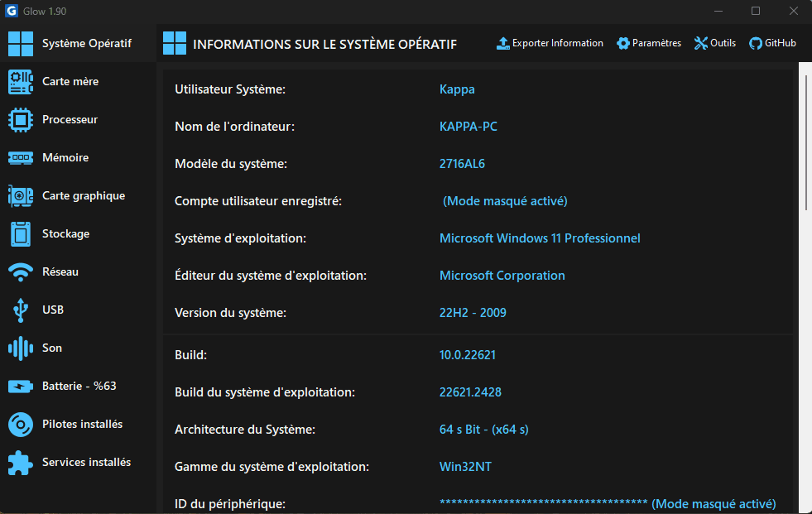
Task: Click the Microsoft Windows 11 Professionnel value
Action: tap(540, 238)
